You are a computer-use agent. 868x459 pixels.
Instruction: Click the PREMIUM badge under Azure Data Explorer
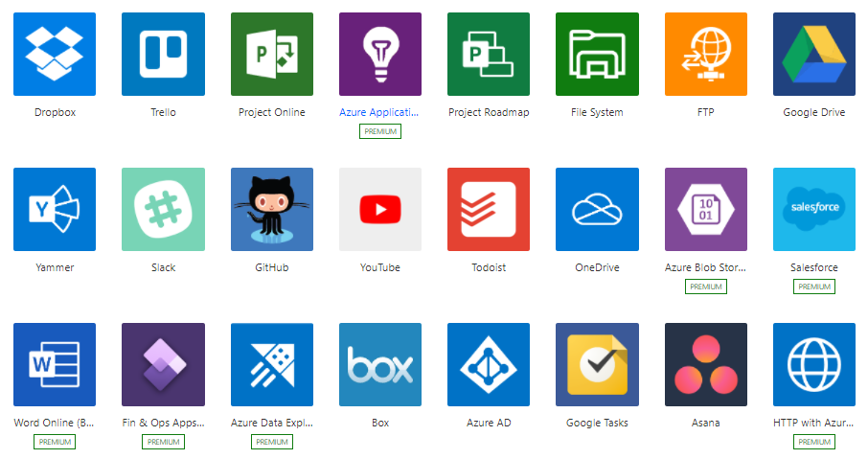(x=272, y=442)
